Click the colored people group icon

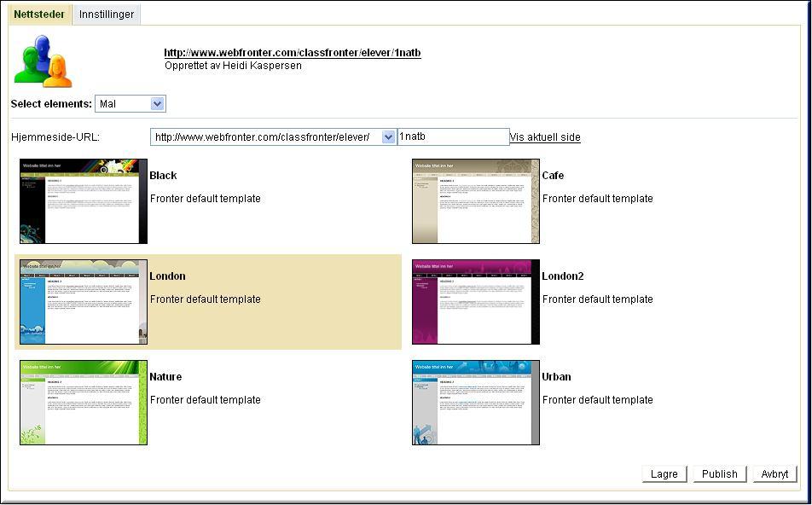(43, 61)
